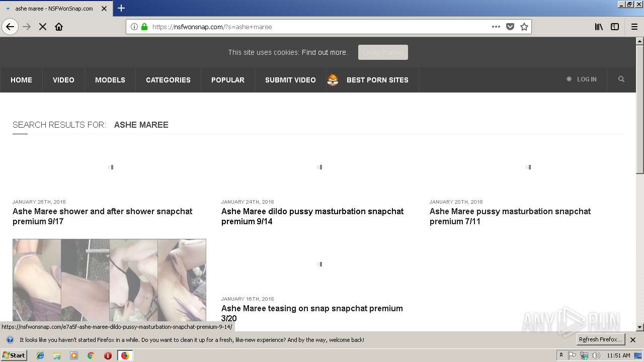The width and height of the screenshot is (644, 362).
Task: Click the 'JANUARY 16TH, 2018' date text
Action: 248,299
